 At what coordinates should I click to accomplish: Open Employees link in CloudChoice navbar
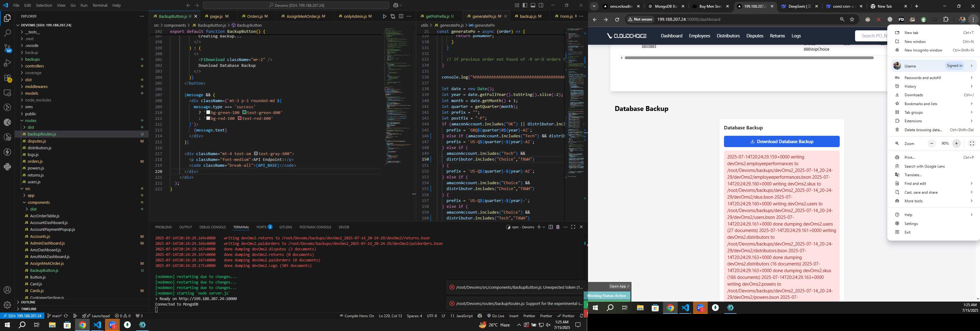(x=699, y=36)
